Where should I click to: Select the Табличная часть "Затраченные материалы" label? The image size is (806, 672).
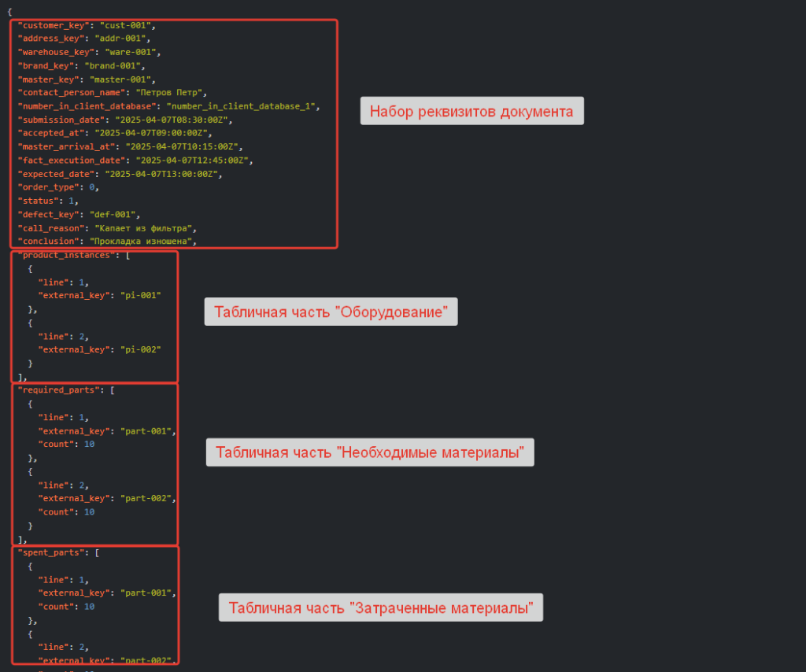tap(381, 607)
